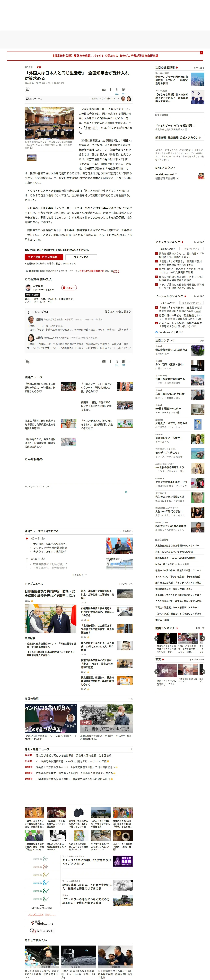Close the red-bordered promo banner at top

pyautogui.click(x=201, y=53)
